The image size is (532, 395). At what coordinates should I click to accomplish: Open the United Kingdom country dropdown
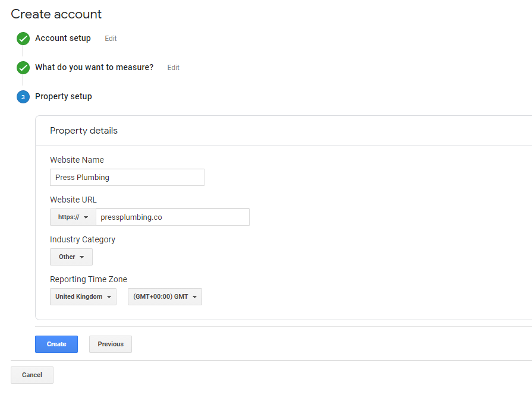point(83,296)
